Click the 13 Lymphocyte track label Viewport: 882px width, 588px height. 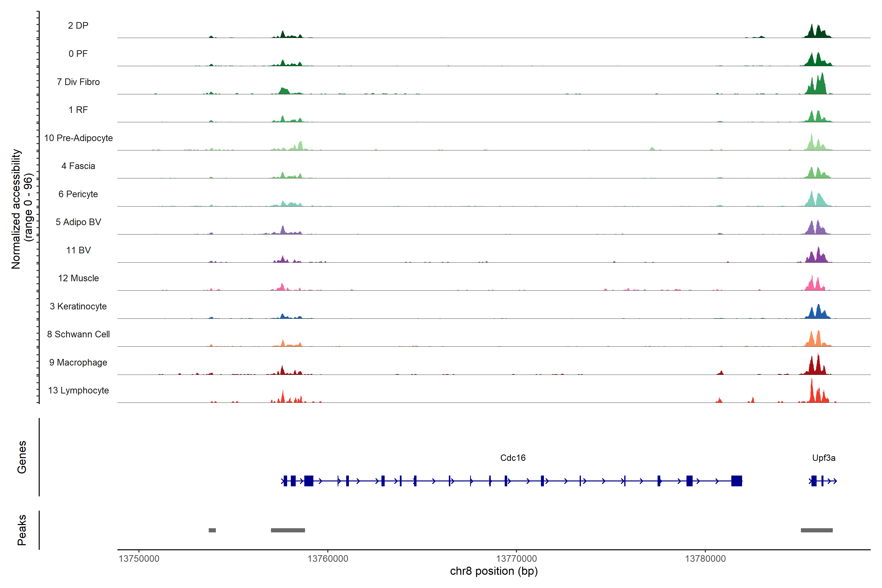click(78, 390)
